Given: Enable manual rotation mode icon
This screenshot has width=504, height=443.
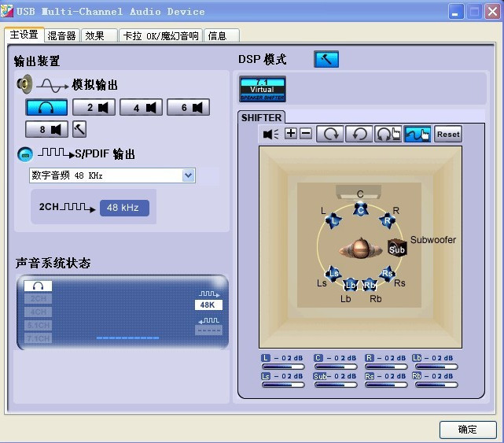Looking at the screenshot, I should [x=388, y=134].
